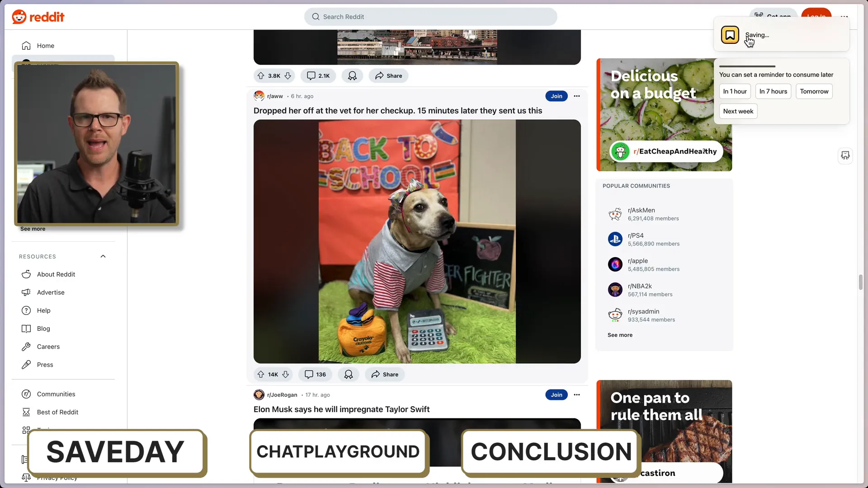
Task: Open the Back to School dog image
Action: pos(417,241)
